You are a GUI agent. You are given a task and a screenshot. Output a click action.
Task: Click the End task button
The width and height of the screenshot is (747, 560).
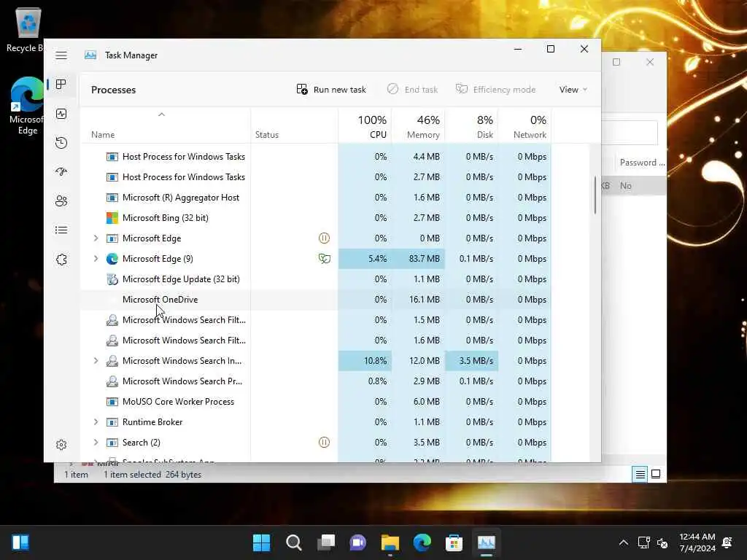(x=412, y=90)
